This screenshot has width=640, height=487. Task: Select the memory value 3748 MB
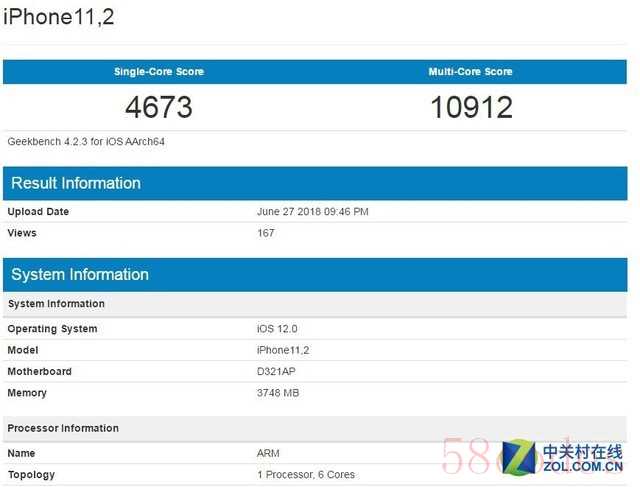pyautogui.click(x=278, y=393)
